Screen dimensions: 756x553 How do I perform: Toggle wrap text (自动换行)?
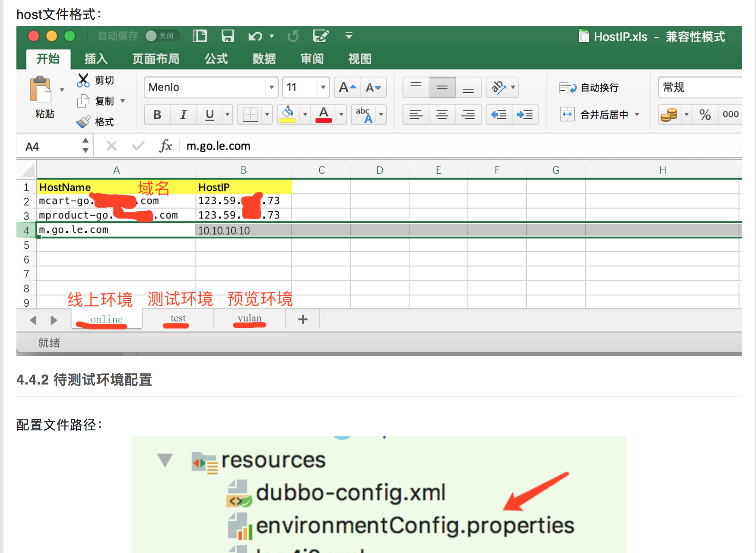point(588,88)
